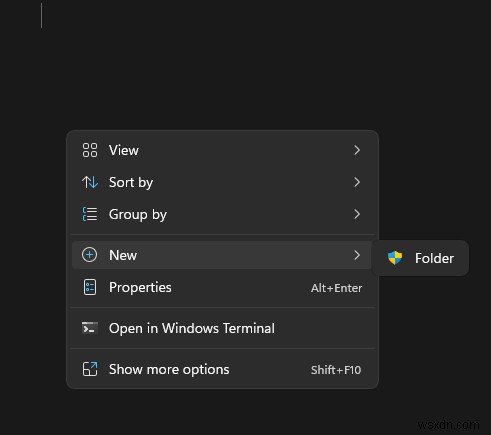Expand the View submenu chevron
The width and height of the screenshot is (491, 435).
pos(357,150)
